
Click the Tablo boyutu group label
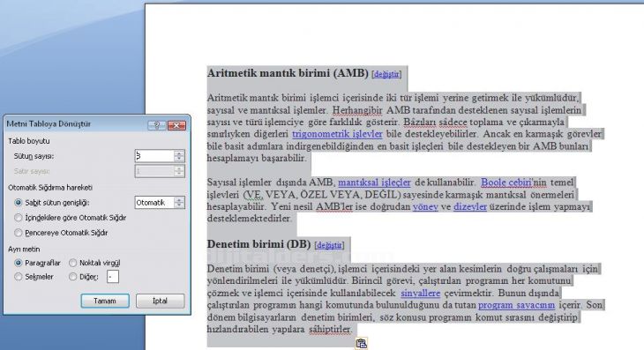[x=29, y=141]
